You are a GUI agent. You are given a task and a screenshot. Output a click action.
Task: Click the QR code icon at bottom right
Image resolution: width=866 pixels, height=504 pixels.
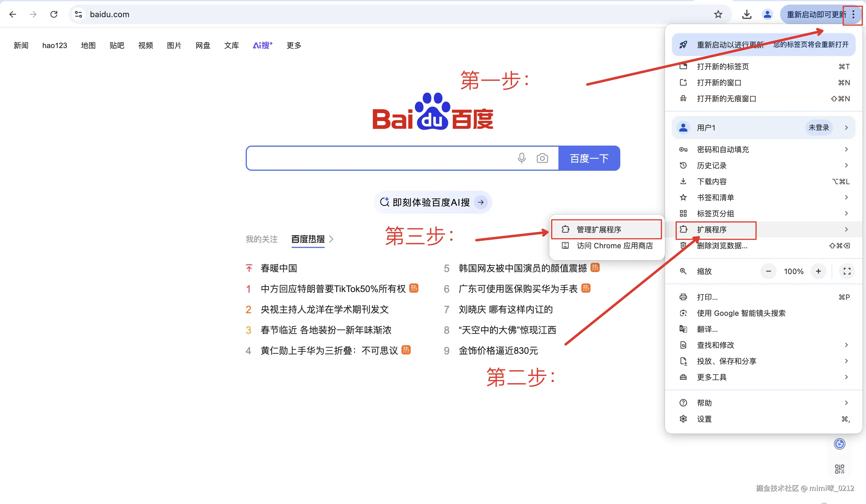[x=839, y=469]
